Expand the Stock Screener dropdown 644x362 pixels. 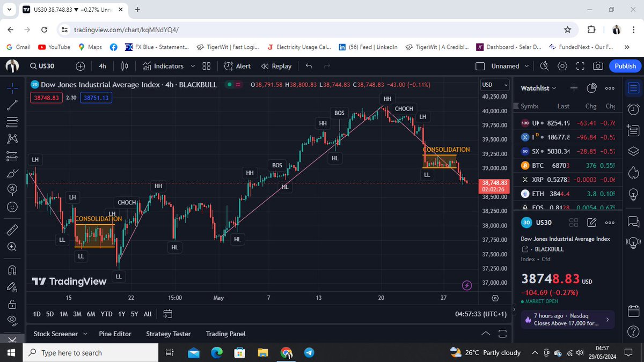tap(84, 334)
